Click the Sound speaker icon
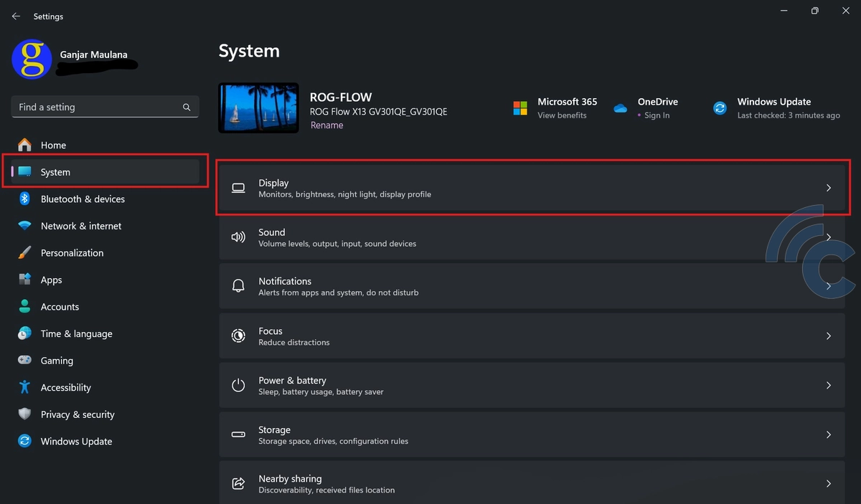The height and width of the screenshot is (504, 861). (238, 237)
